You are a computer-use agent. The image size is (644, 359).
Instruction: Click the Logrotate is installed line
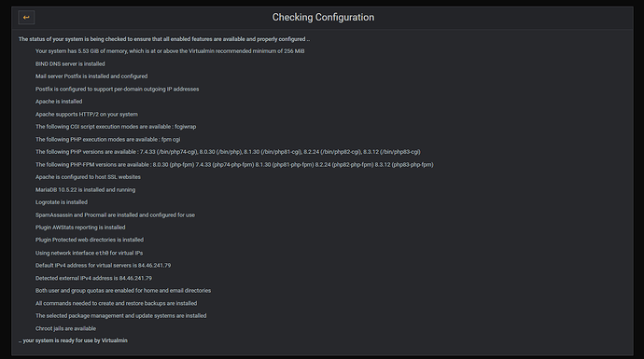(x=62, y=202)
